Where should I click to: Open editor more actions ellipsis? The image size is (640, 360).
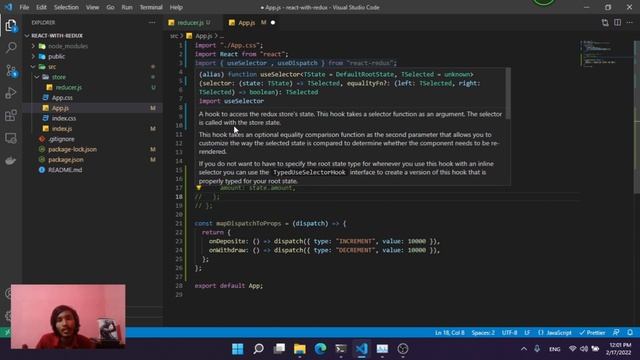(x=630, y=22)
